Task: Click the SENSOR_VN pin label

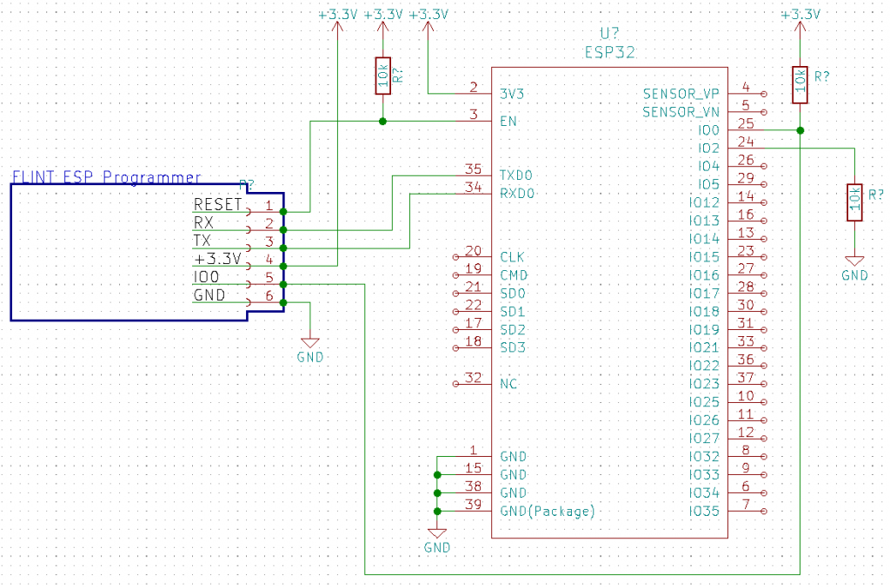Action: pos(681,112)
